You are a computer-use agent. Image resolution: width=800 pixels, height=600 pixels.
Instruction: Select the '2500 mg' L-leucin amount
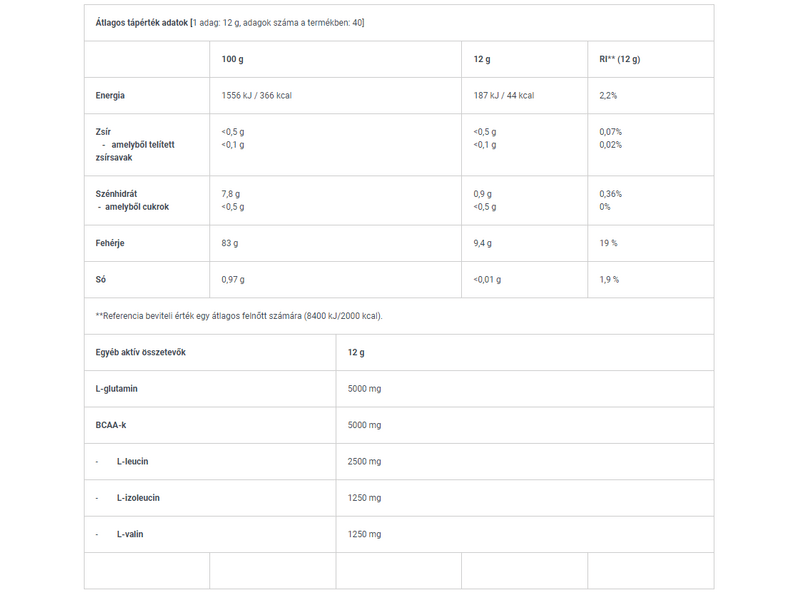coord(364,461)
